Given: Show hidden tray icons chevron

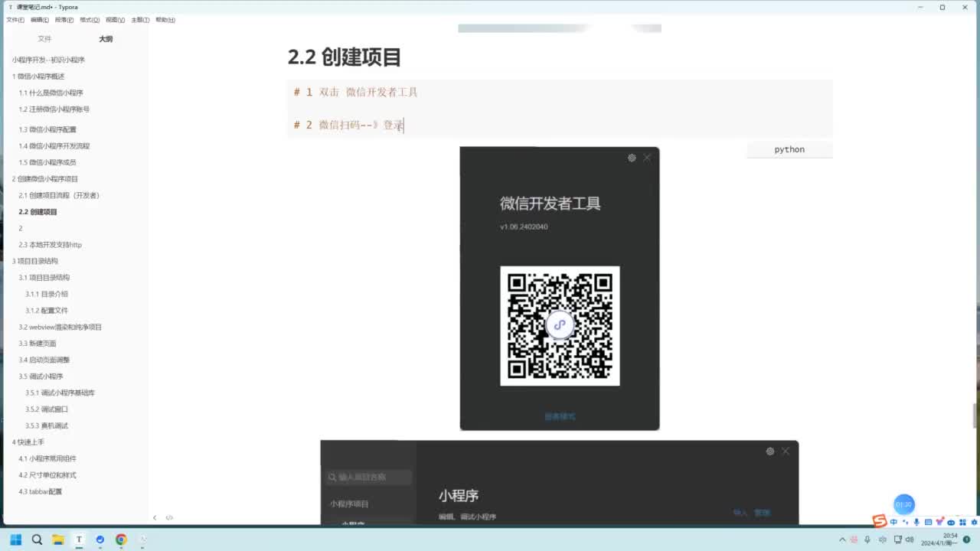Looking at the screenshot, I should (x=843, y=540).
